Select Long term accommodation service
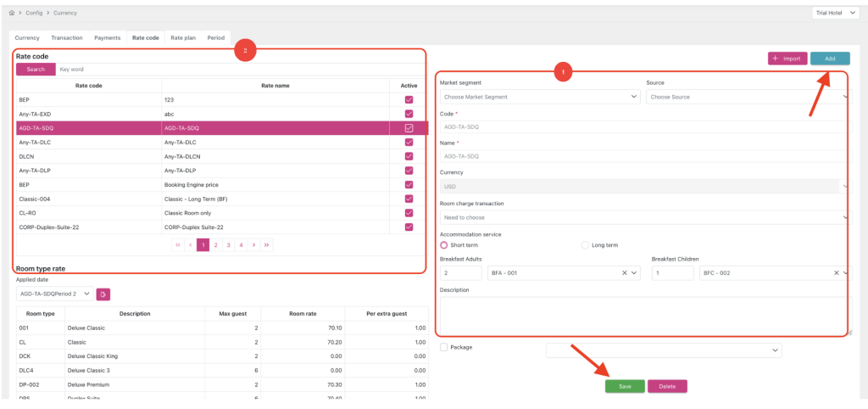Screen dimensions: 868x409 pyautogui.click(x=585, y=245)
